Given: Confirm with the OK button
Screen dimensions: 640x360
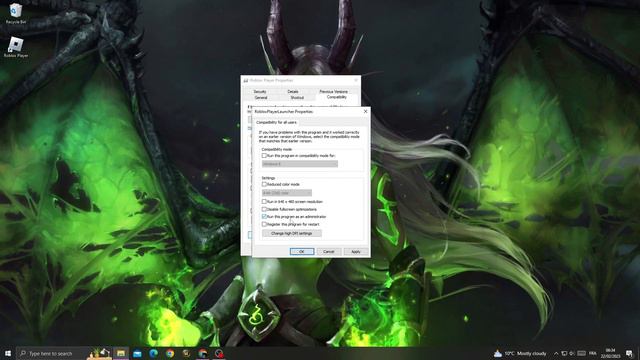Looking at the screenshot, I should pyautogui.click(x=302, y=251).
